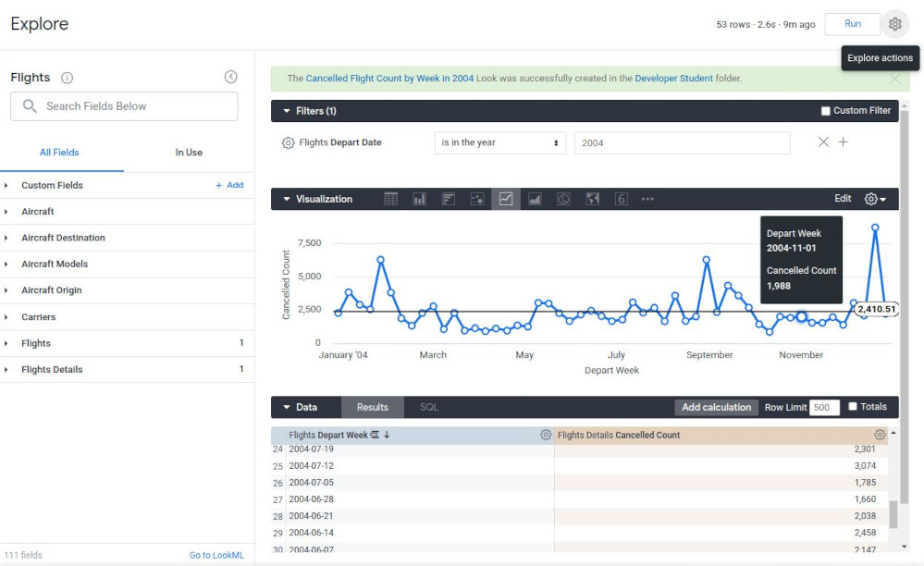
Task: Expand the Flights Details field group
Action: coord(6,369)
